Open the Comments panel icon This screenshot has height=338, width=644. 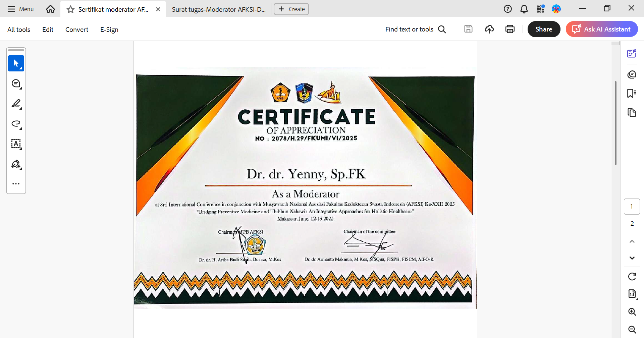click(x=632, y=74)
